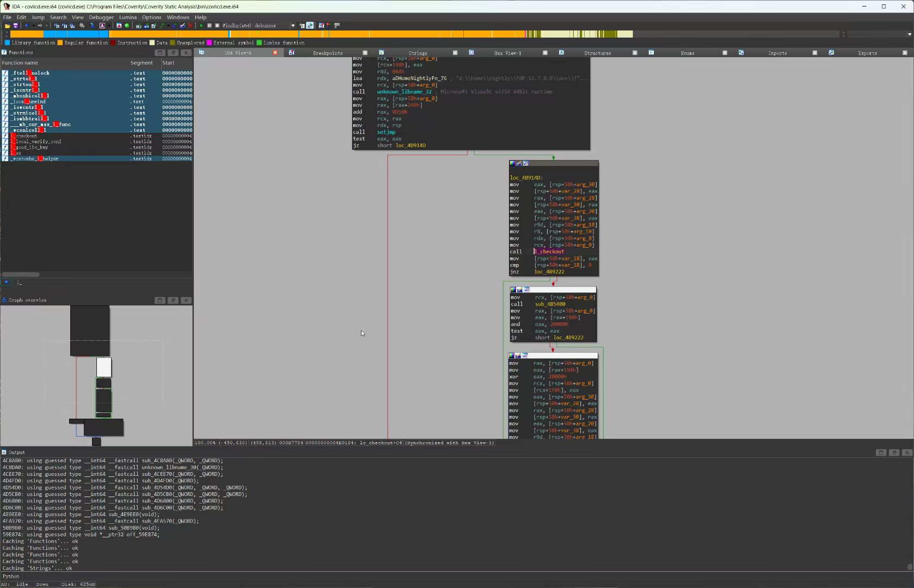Click the Regular function color legend swatch
914x588 pixels.
point(60,42)
